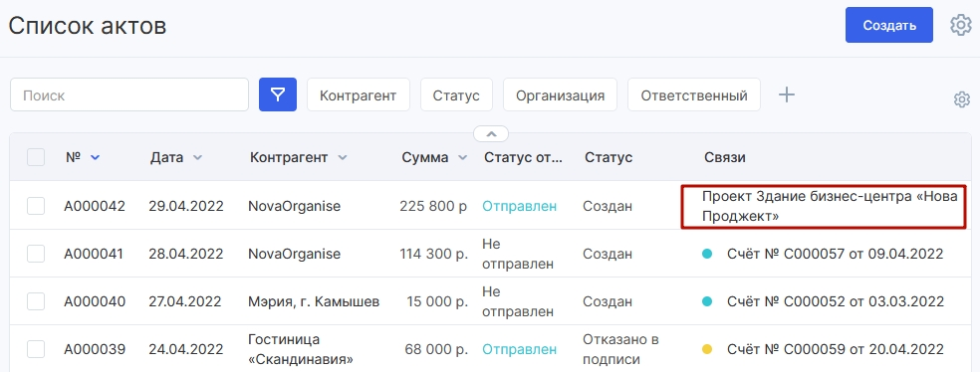
Task: Add a new filter with plus icon
Action: (x=786, y=94)
